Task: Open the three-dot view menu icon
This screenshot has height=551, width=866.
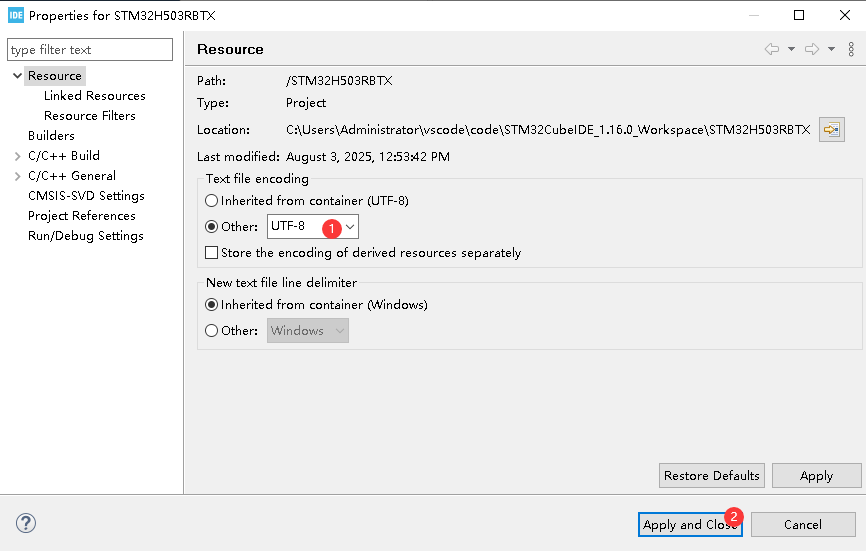Action: click(x=851, y=49)
